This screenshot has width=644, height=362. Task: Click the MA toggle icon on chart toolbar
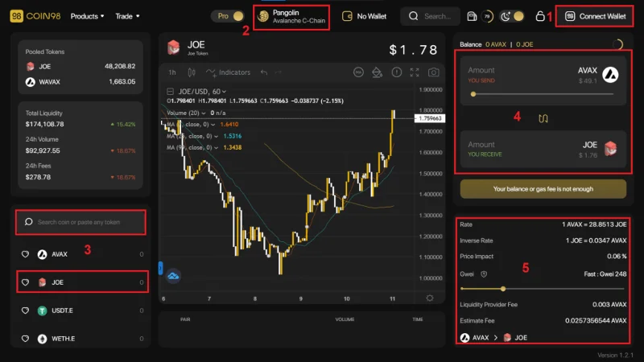(x=358, y=72)
